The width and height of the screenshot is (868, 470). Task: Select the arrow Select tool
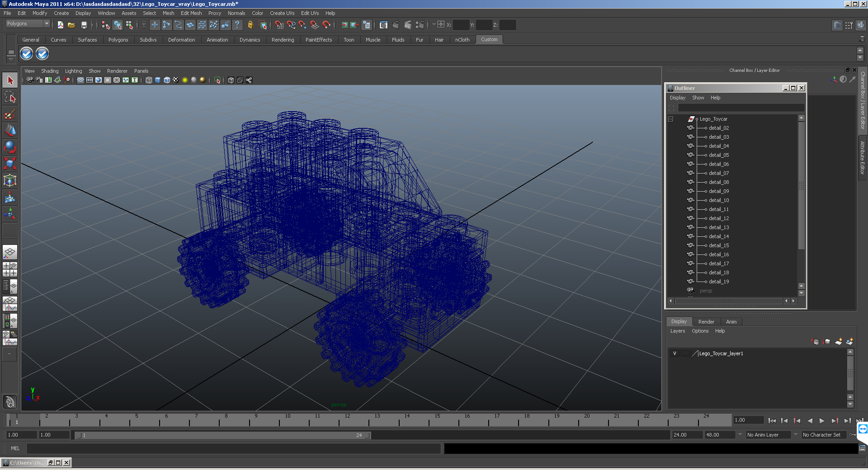pos(10,80)
